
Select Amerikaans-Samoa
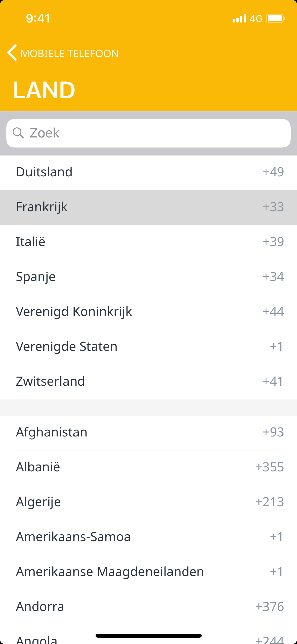148,537
